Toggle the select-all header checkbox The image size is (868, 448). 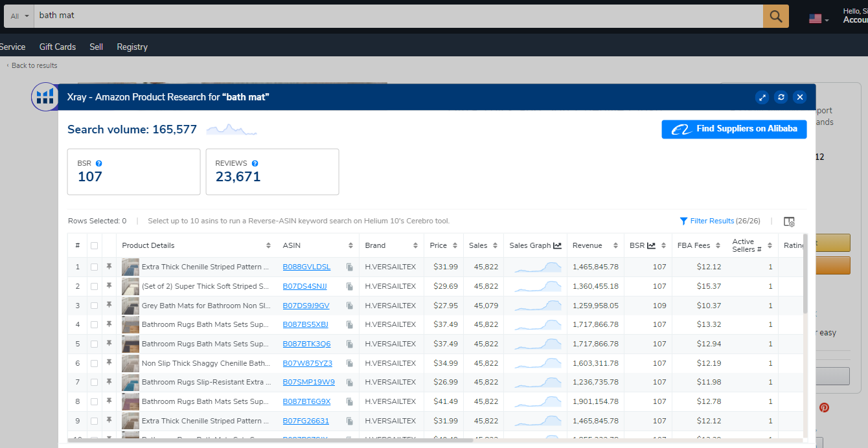(95, 245)
